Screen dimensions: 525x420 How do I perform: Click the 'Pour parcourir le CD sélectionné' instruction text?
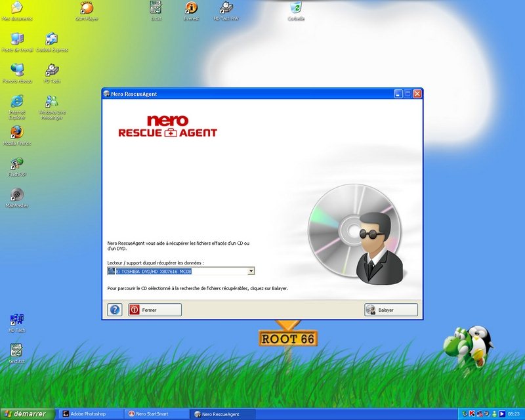198,288
